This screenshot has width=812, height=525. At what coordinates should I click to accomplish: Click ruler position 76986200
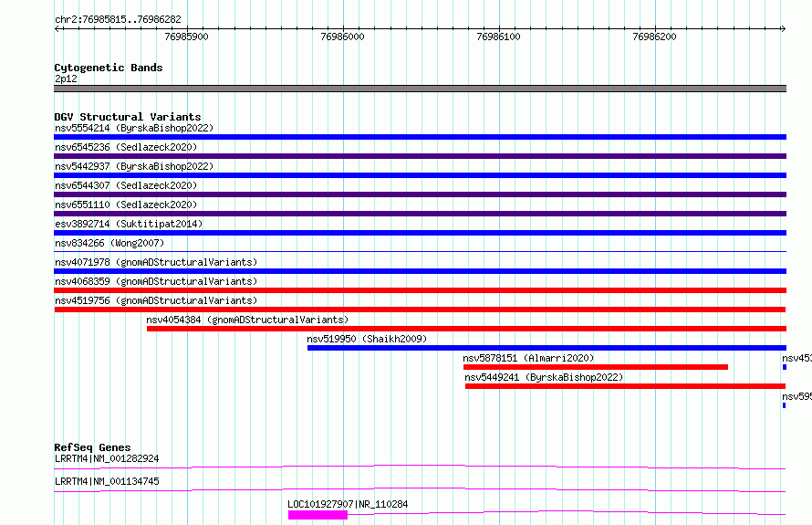[654, 37]
